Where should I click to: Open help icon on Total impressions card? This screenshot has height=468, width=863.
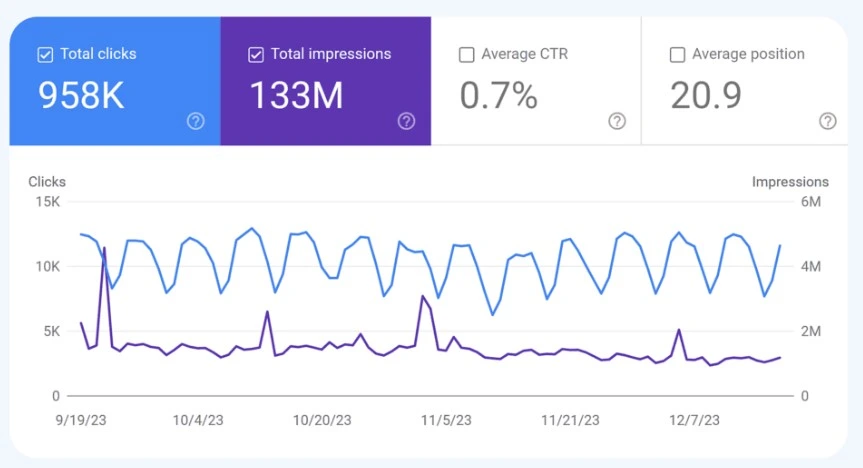point(406,121)
